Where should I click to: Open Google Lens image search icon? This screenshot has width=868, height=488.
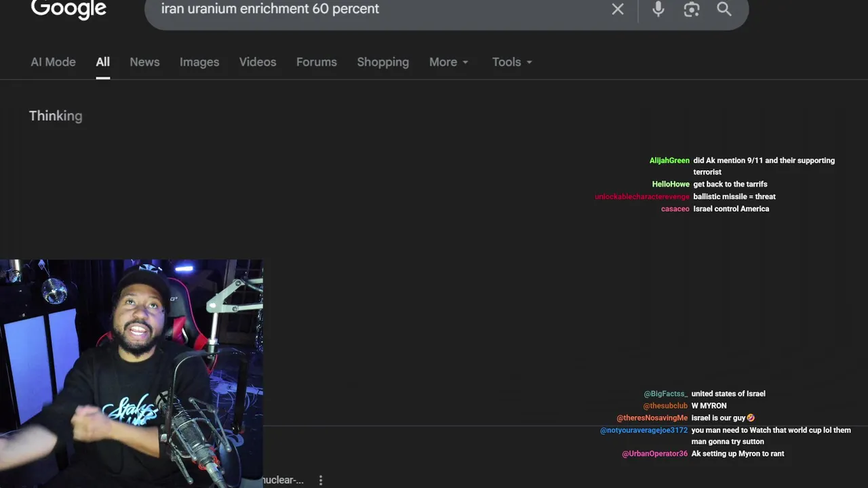click(x=691, y=9)
